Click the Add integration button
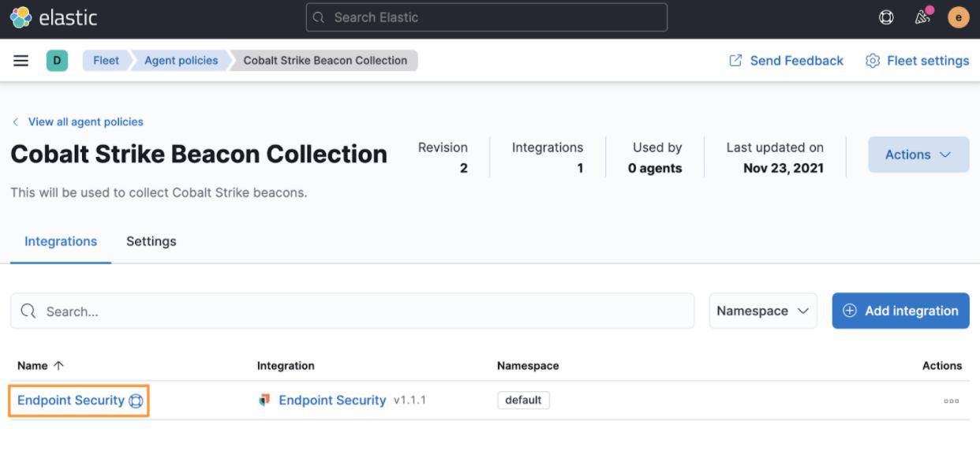Screen dimensions: 980x462 tap(900, 311)
